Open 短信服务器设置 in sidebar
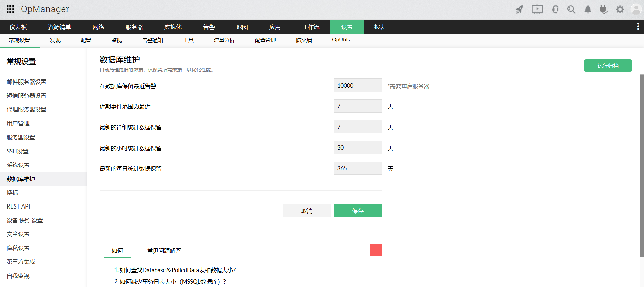The width and height of the screenshot is (644, 287). 27,96
